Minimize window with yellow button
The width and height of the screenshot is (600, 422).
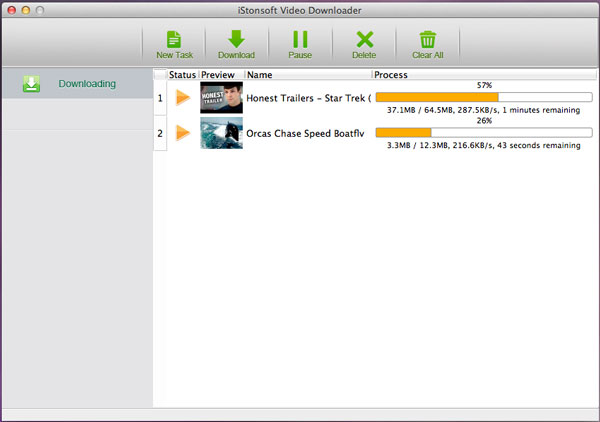tap(26, 10)
